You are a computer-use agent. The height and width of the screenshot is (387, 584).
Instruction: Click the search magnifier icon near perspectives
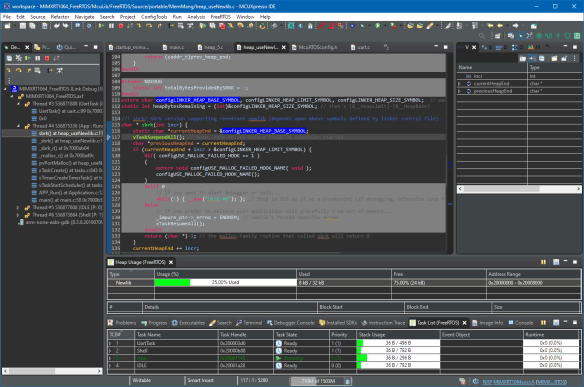tap(482, 36)
